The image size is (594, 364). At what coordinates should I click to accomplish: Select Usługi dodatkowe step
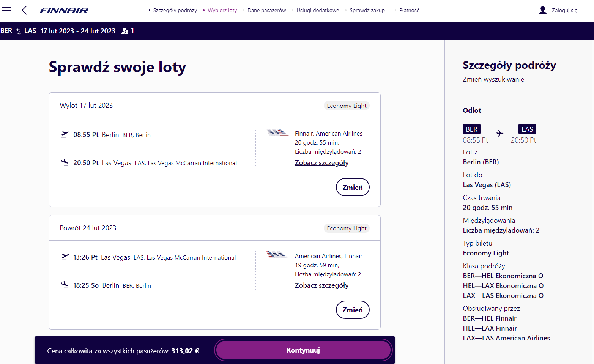click(318, 10)
